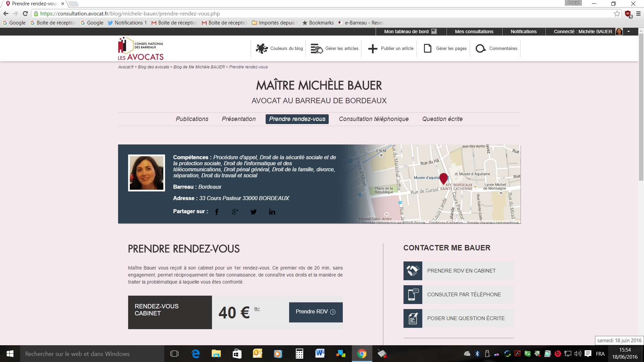This screenshot has height=362, width=644.
Task: Open Chrome menu with three lines icon
Action: [x=638, y=14]
